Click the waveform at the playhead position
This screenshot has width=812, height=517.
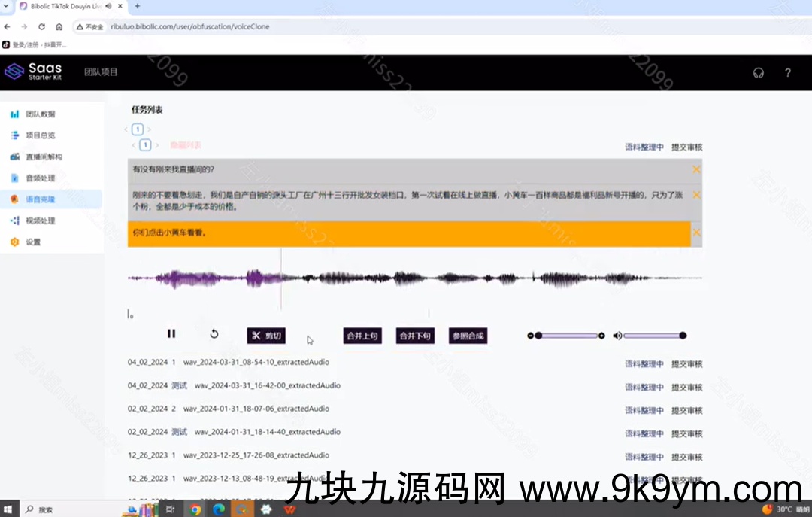point(282,279)
